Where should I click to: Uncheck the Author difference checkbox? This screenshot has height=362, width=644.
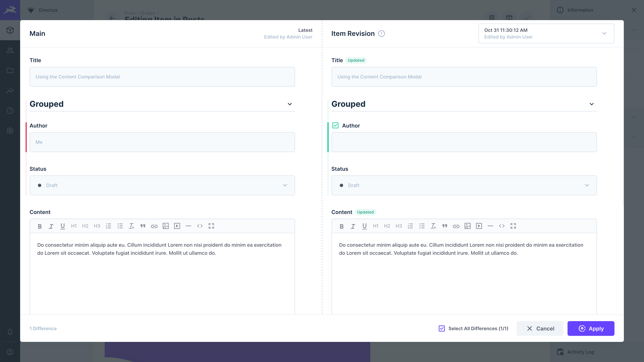pos(335,125)
